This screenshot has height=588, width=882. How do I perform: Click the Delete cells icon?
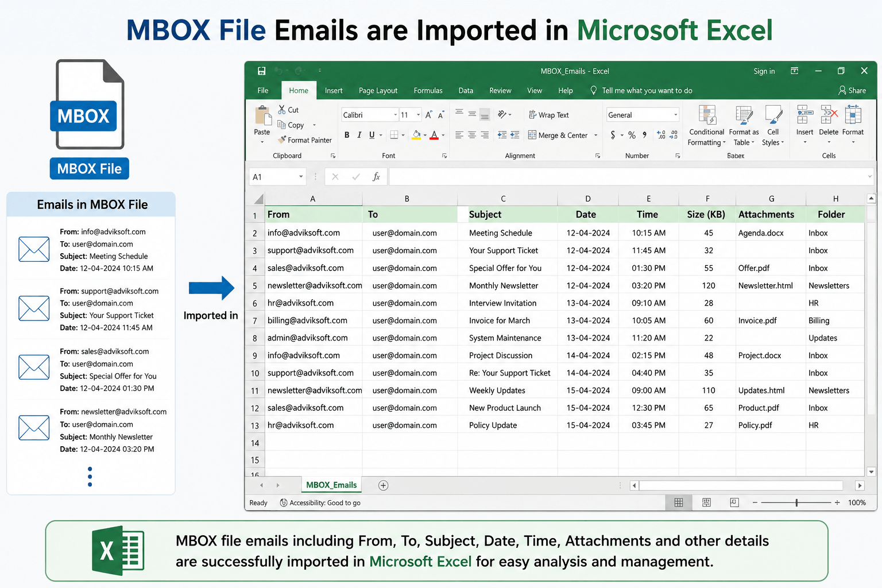point(829,115)
